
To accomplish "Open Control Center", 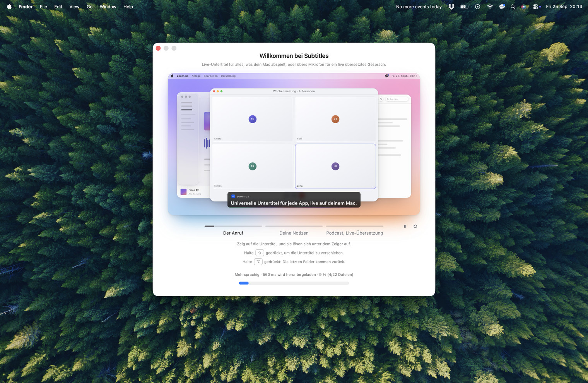I will 536,7.
